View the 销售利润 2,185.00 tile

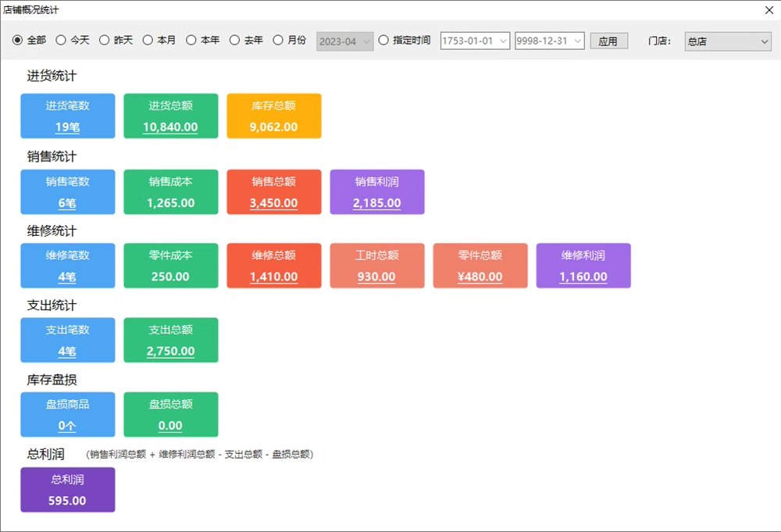pyautogui.click(x=377, y=191)
